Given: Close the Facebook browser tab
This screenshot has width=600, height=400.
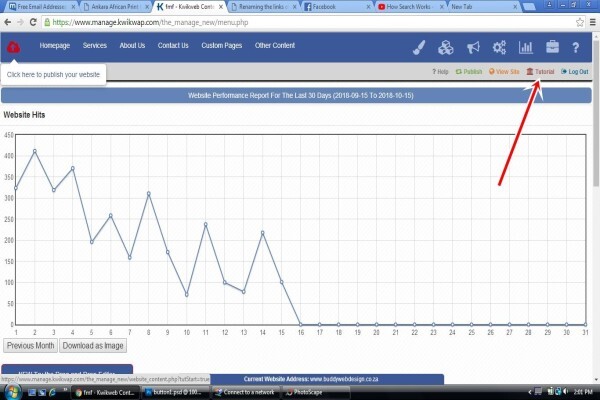Looking at the screenshot, I should click(x=368, y=7).
